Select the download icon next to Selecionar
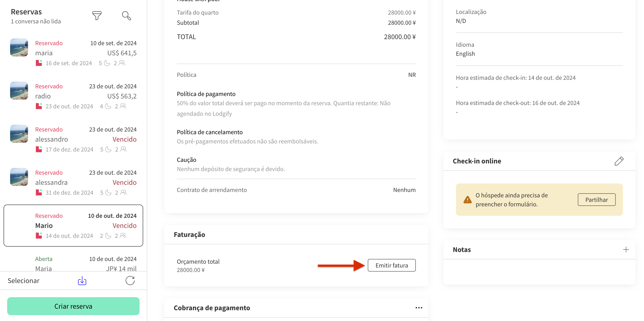Image resolution: width=644 pixels, height=321 pixels. click(x=82, y=281)
